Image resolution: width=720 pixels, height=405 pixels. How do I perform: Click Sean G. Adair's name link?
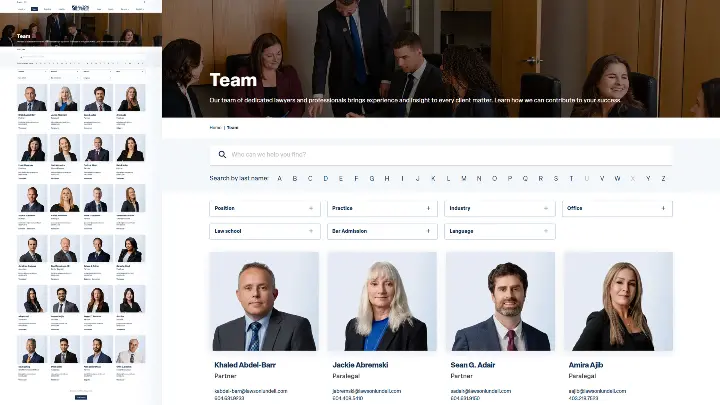474,366
